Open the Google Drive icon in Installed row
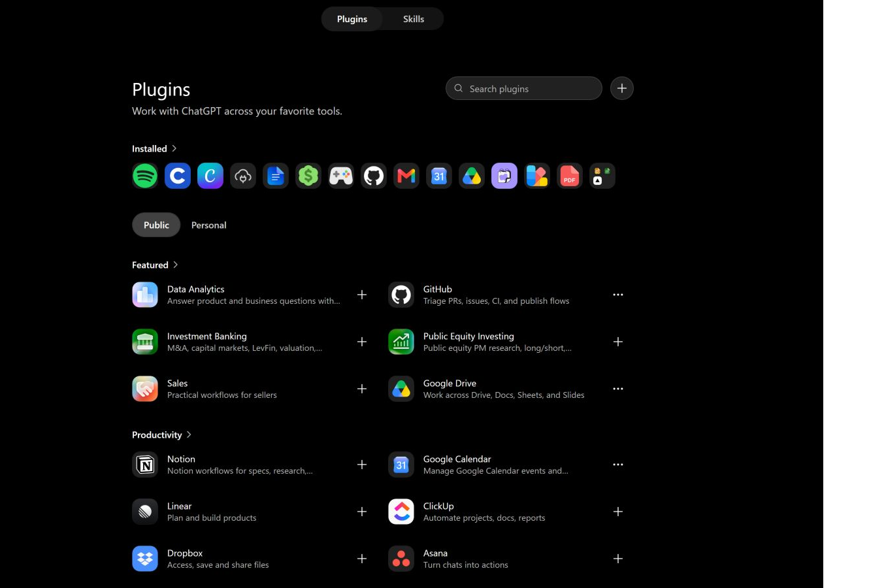Screen dimensions: 869x588 pos(472,176)
